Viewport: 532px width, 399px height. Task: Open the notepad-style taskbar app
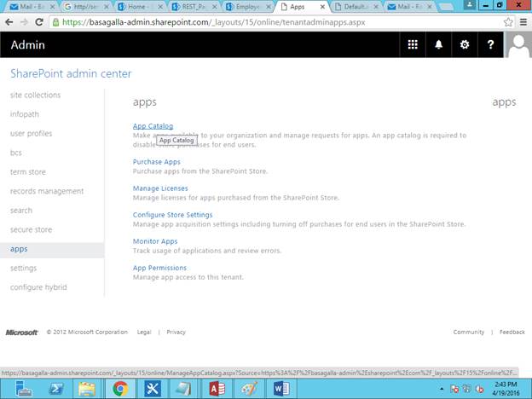[x=183, y=389]
